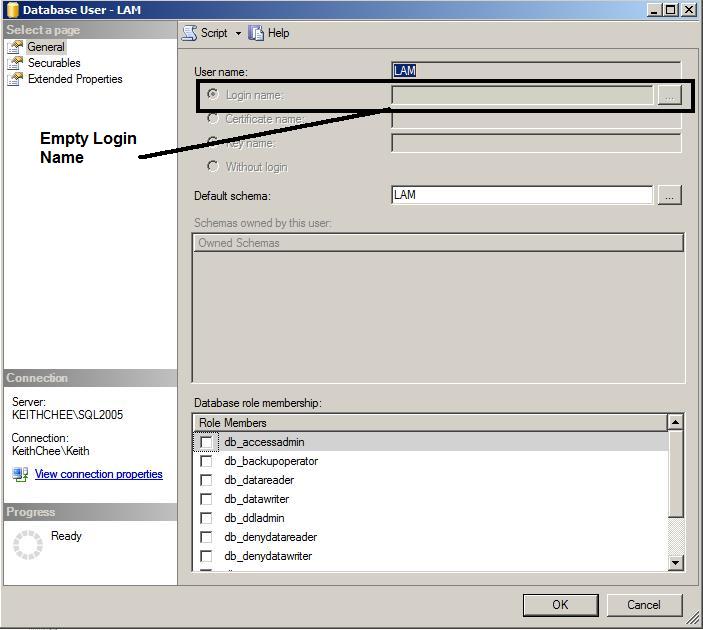This screenshot has height=630, width=703.
Task: Open the Script dropdown arrow
Action: [x=238, y=33]
